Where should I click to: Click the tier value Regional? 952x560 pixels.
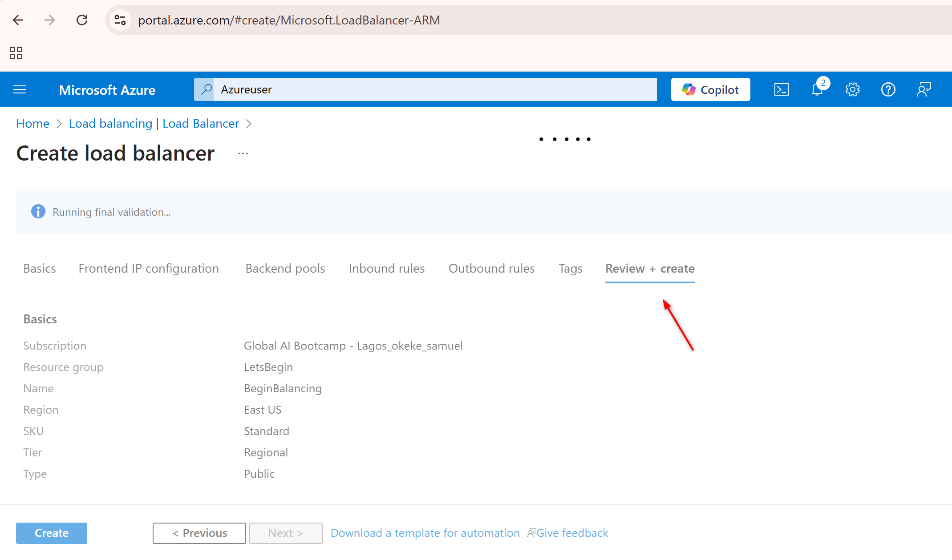point(266,452)
